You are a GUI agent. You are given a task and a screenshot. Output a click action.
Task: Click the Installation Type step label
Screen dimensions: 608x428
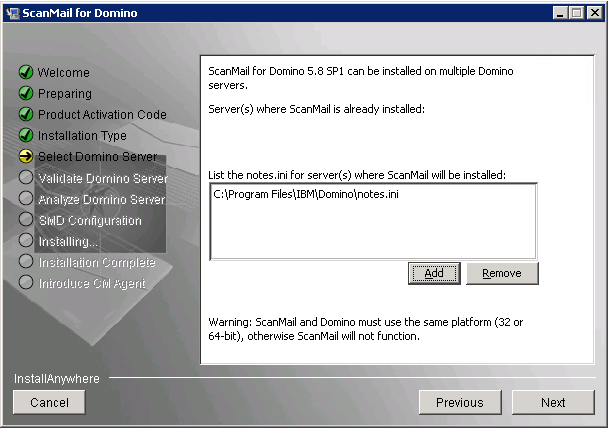click(x=82, y=136)
